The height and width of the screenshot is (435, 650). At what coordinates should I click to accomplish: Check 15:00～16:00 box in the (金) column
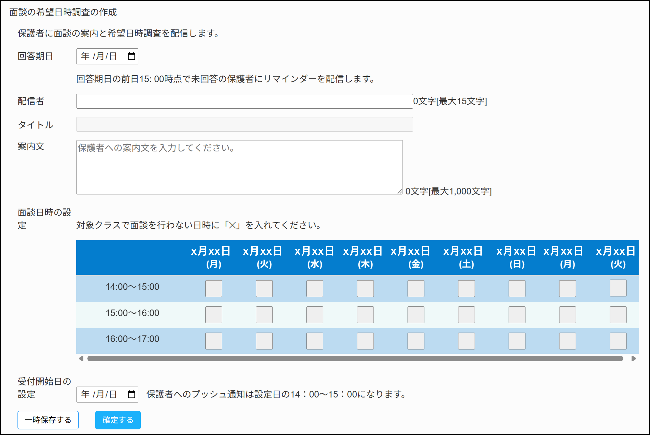point(416,315)
